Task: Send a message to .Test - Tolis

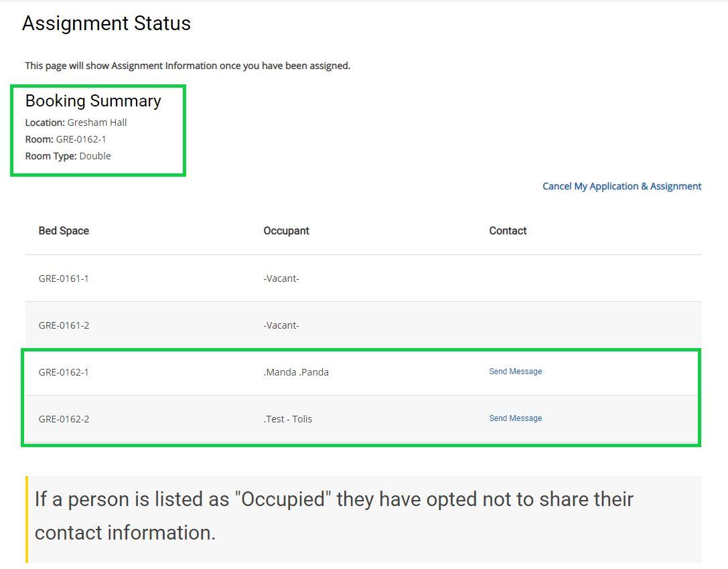Action: (515, 418)
